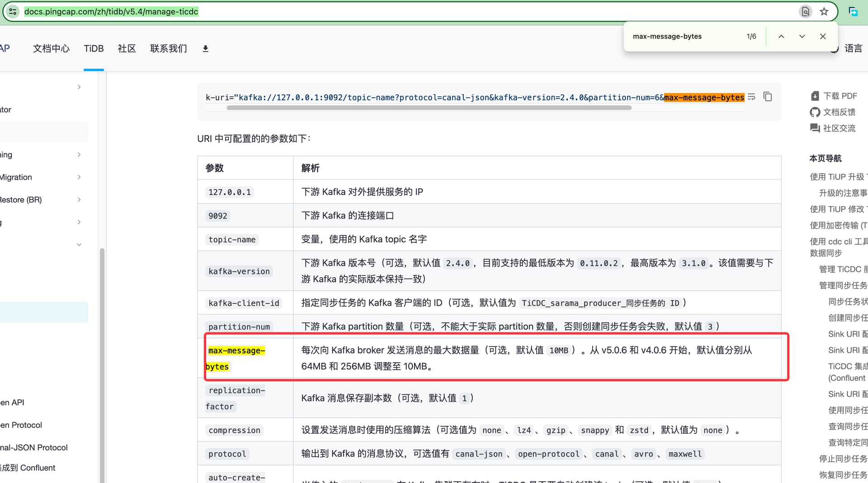Toggle line wrap icon in code block
Screen dimensions: 868x483
coord(751,97)
